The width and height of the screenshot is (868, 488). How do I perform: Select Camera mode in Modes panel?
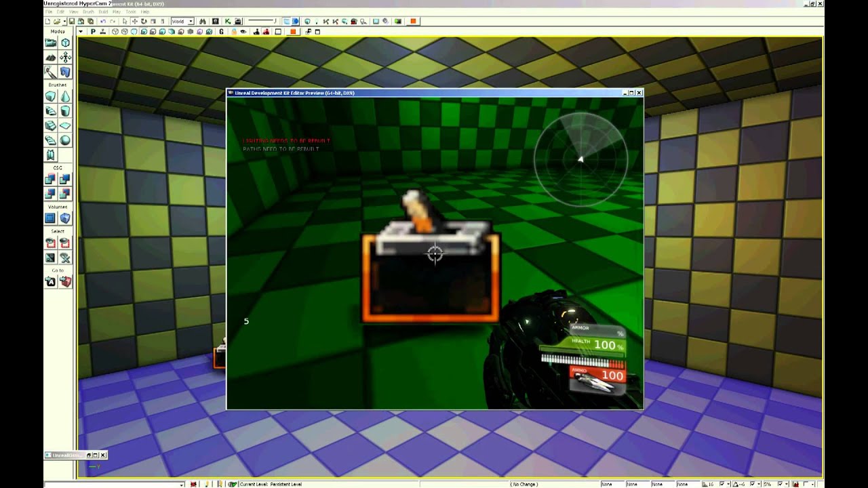pos(50,43)
